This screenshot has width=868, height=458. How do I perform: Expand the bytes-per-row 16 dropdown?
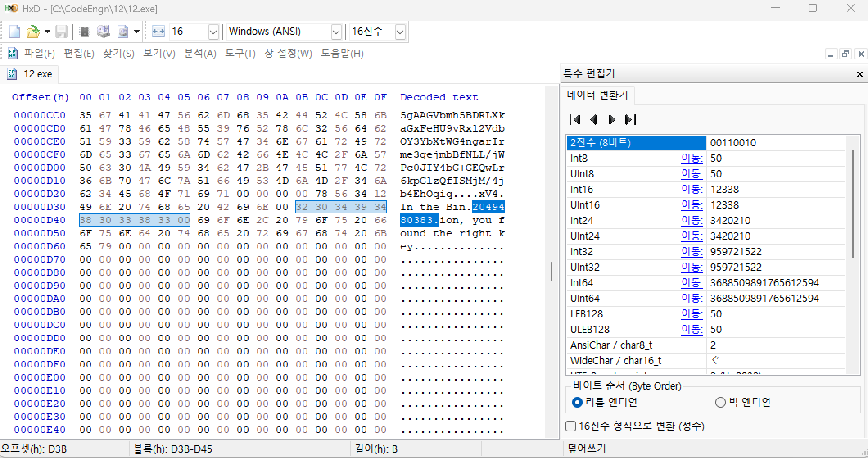(x=213, y=32)
